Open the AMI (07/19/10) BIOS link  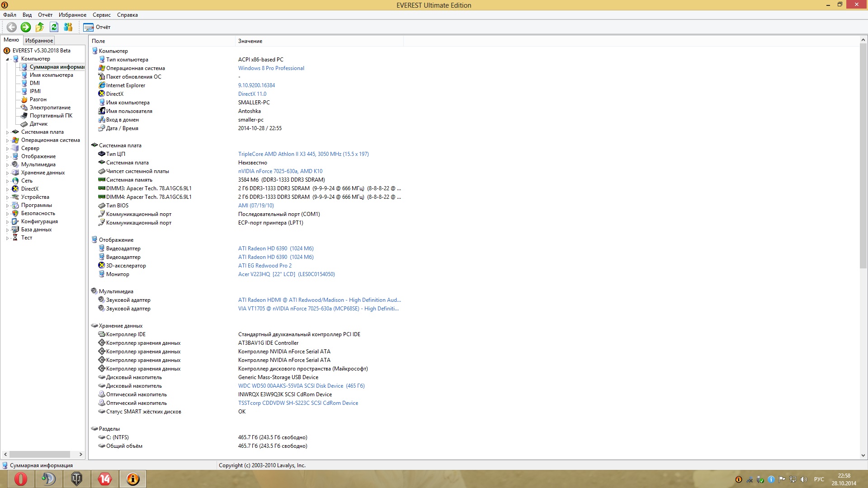coord(256,206)
